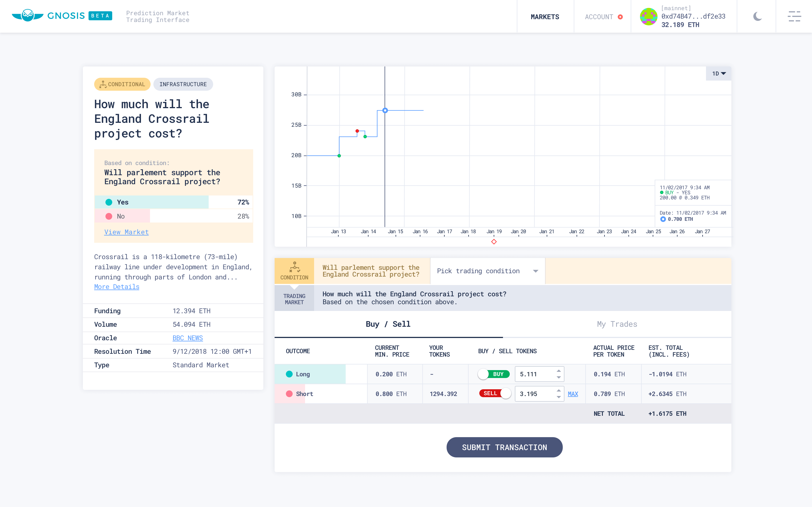Toggle dark mode moon icon
The image size is (812, 507).
coord(758,16)
